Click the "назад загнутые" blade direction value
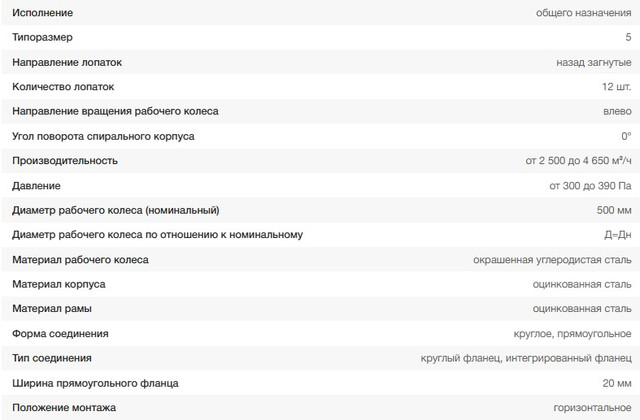 point(593,62)
